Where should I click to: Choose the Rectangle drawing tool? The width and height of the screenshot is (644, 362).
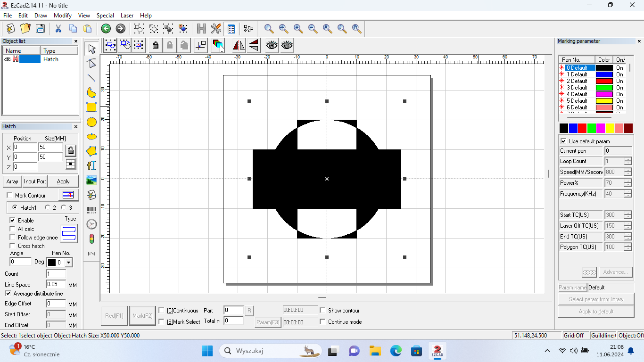(91, 107)
